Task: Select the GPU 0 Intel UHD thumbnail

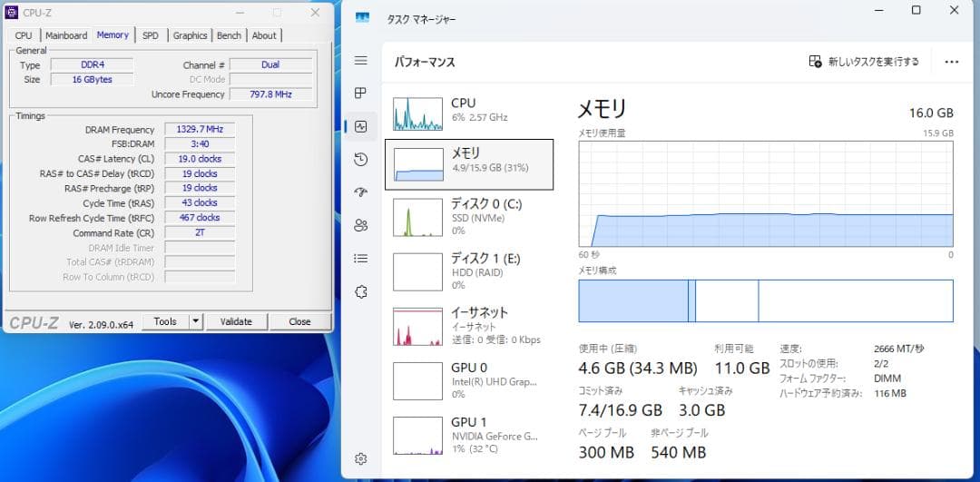Action: 417,382
